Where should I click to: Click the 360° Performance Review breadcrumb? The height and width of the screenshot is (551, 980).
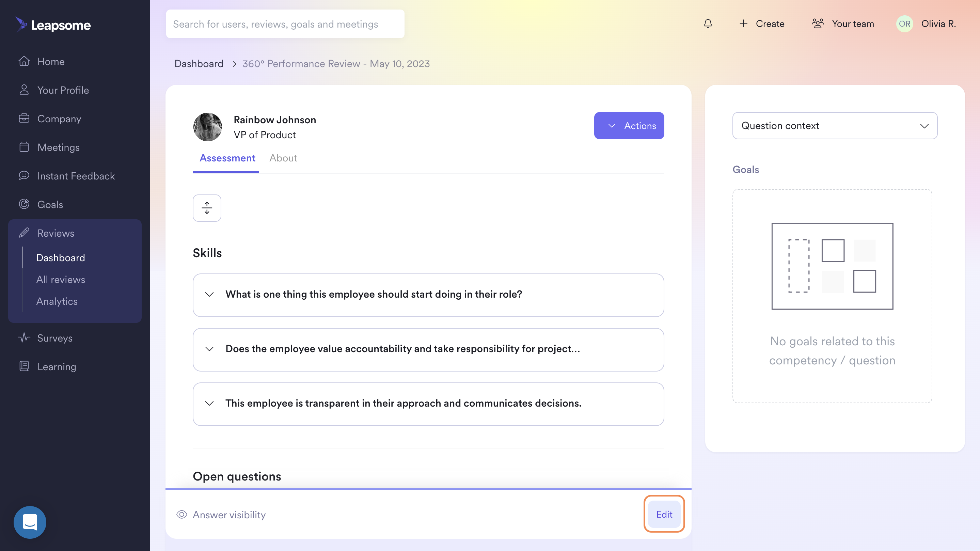point(336,64)
